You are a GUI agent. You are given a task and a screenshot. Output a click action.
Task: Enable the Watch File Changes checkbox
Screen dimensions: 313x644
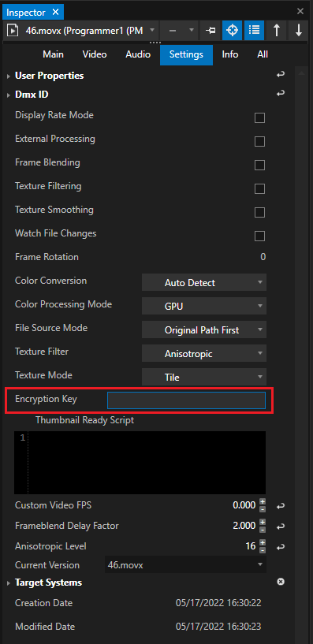(259, 236)
